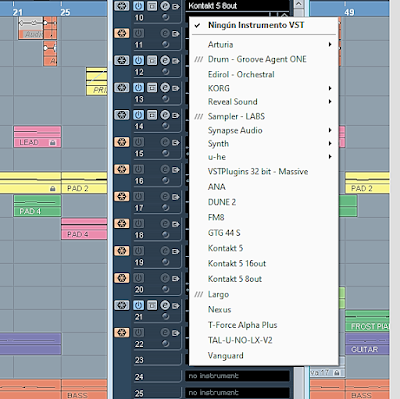Viewport: 400px width, 399px height.
Task: Open output activation for slot 11
Action: (x=176, y=33)
